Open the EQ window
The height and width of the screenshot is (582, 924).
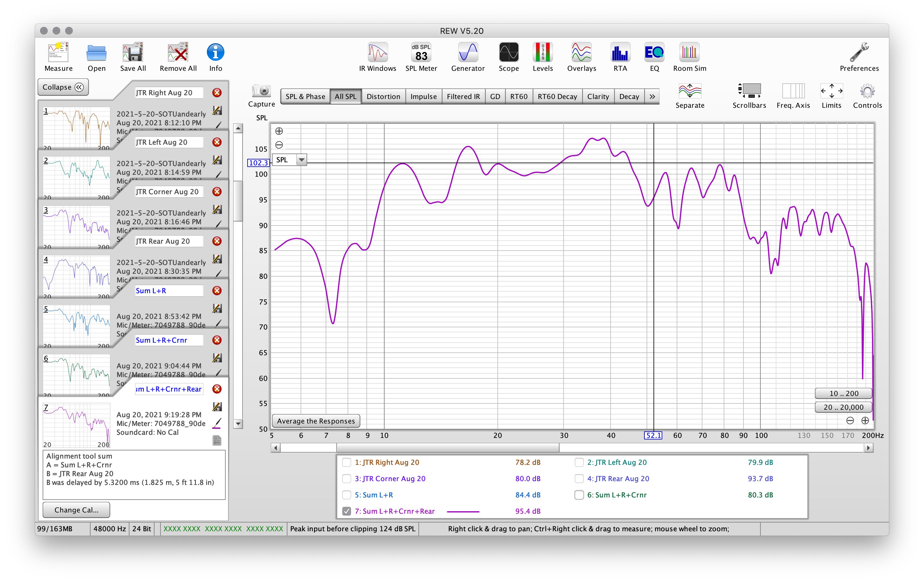click(x=654, y=57)
